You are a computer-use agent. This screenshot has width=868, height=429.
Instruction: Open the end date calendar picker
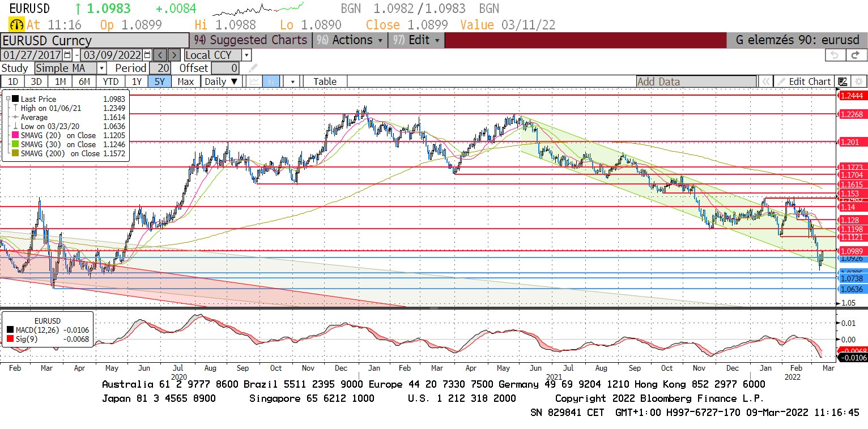click(147, 55)
